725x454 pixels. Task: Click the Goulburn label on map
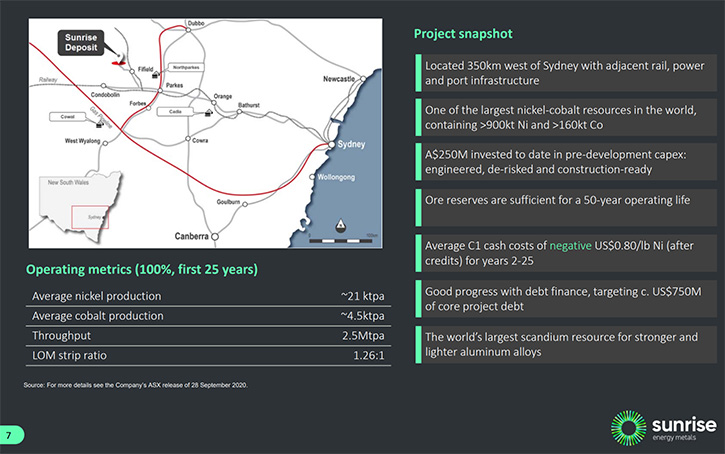coord(228,202)
